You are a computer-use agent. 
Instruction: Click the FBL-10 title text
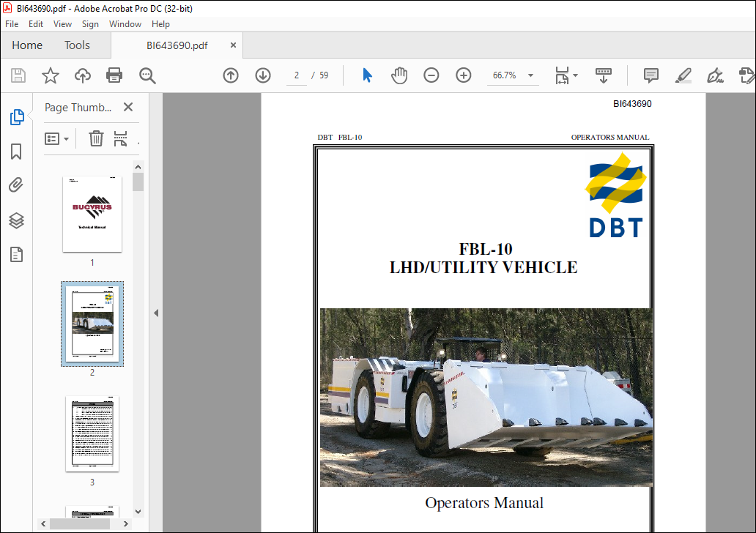(x=485, y=249)
